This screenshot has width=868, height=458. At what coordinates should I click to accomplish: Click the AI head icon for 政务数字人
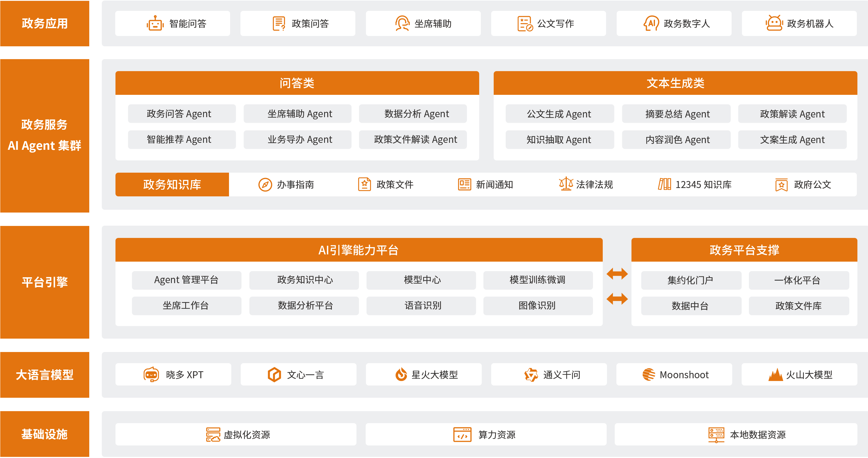point(651,24)
